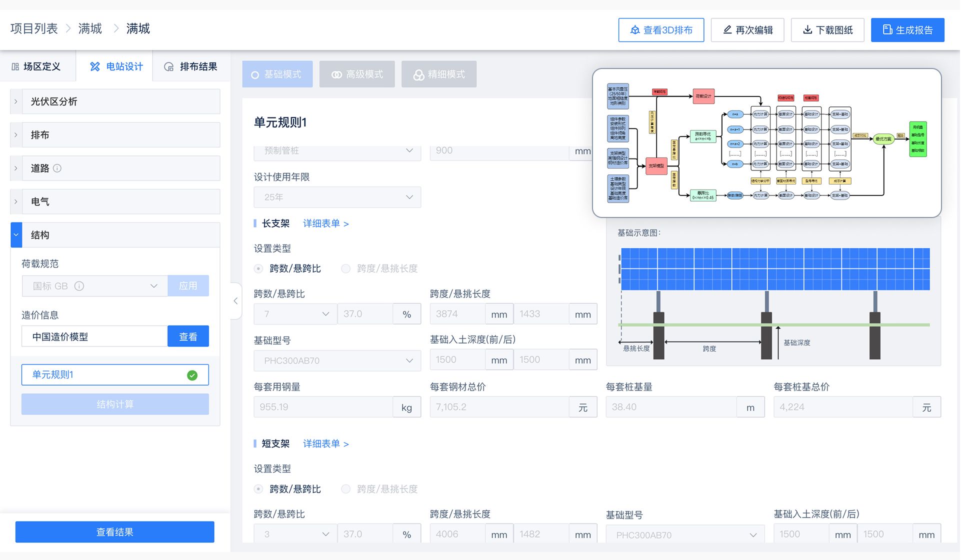Select 跨数/悬跨比 radio under 短支架
The height and width of the screenshot is (560, 962).
click(258, 489)
